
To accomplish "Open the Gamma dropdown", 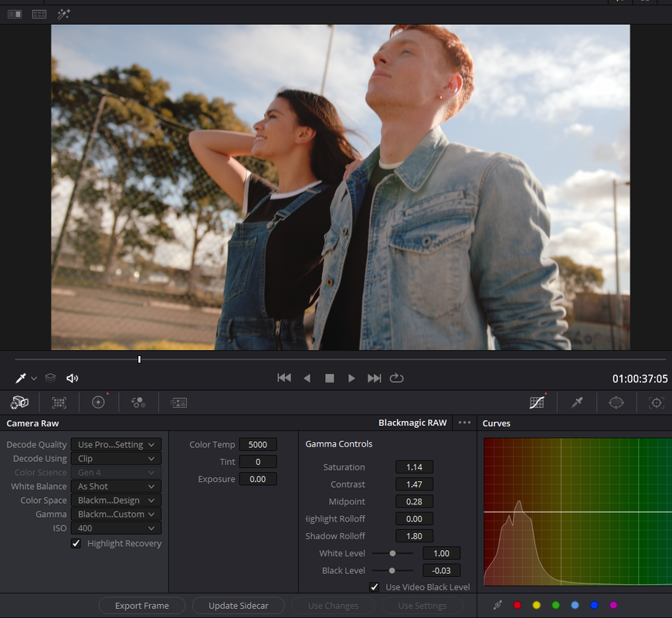I will (x=116, y=514).
